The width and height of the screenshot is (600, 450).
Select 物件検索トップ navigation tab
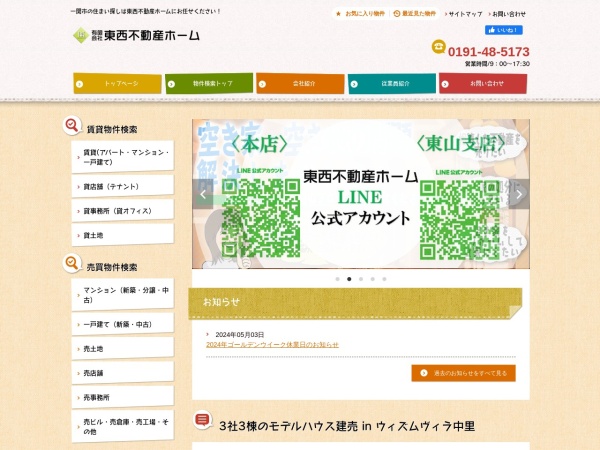209,83
